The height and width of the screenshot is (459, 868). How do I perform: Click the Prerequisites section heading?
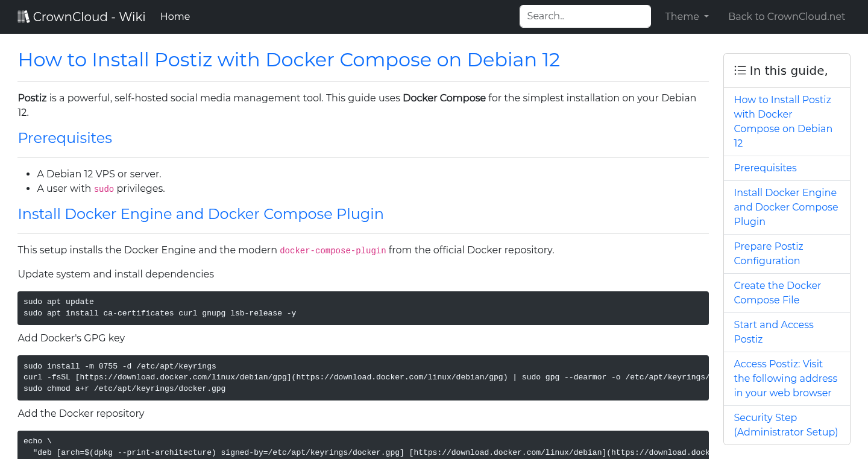(64, 138)
